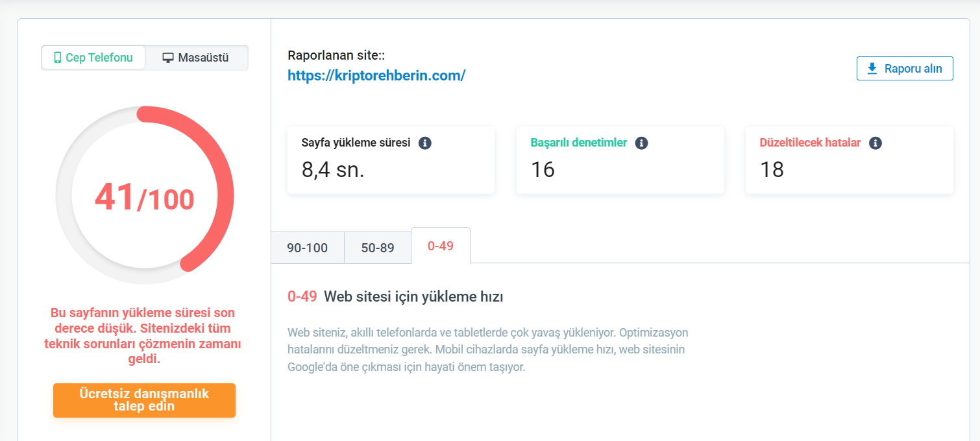Open the 90-100 score tab

pos(307,247)
